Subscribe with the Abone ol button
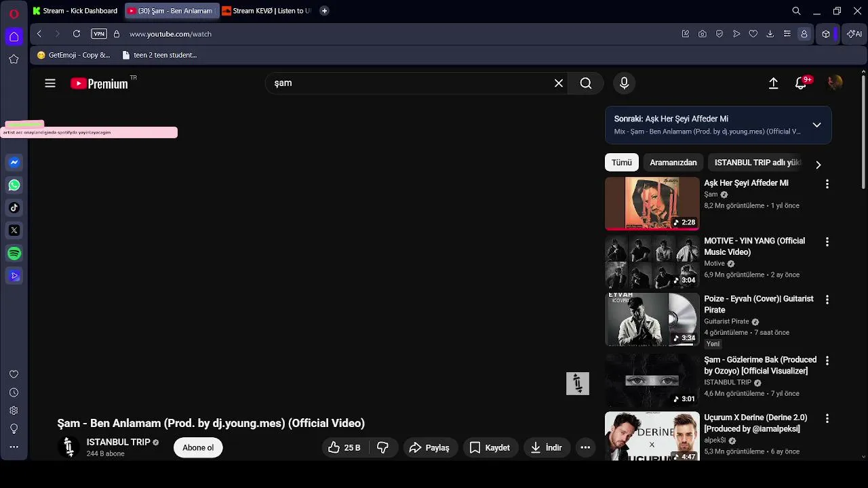 pos(198,447)
